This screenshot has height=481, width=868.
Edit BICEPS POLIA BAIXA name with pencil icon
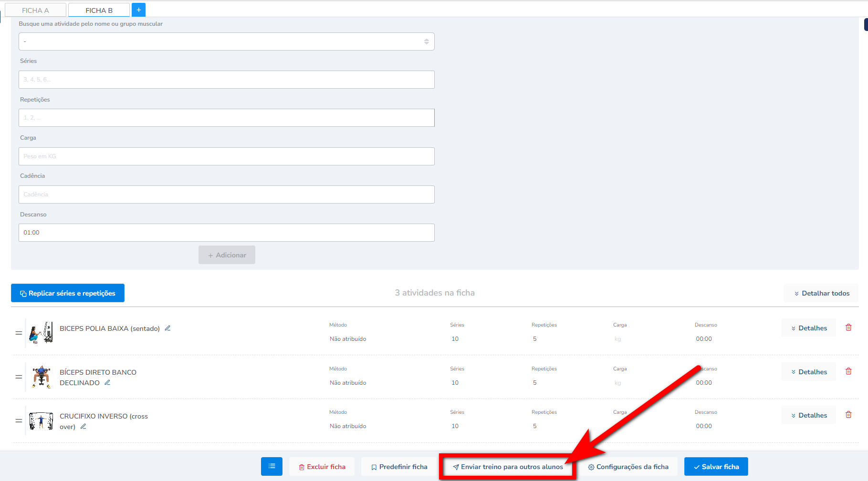(167, 328)
